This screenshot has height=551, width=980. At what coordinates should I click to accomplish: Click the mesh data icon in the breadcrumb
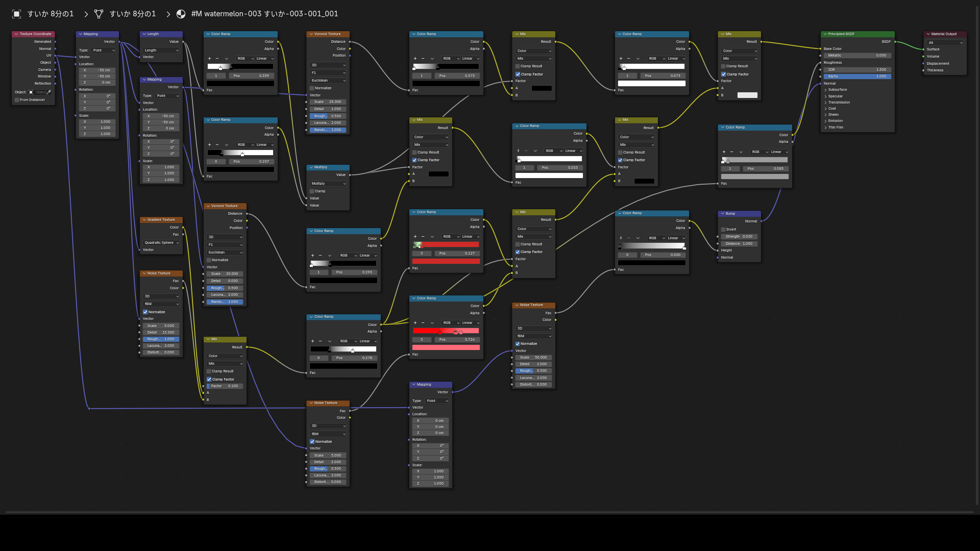coord(99,14)
